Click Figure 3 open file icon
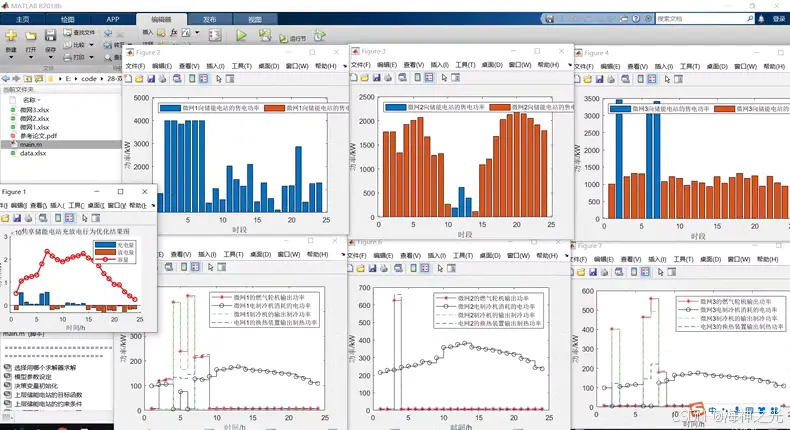 click(365, 78)
